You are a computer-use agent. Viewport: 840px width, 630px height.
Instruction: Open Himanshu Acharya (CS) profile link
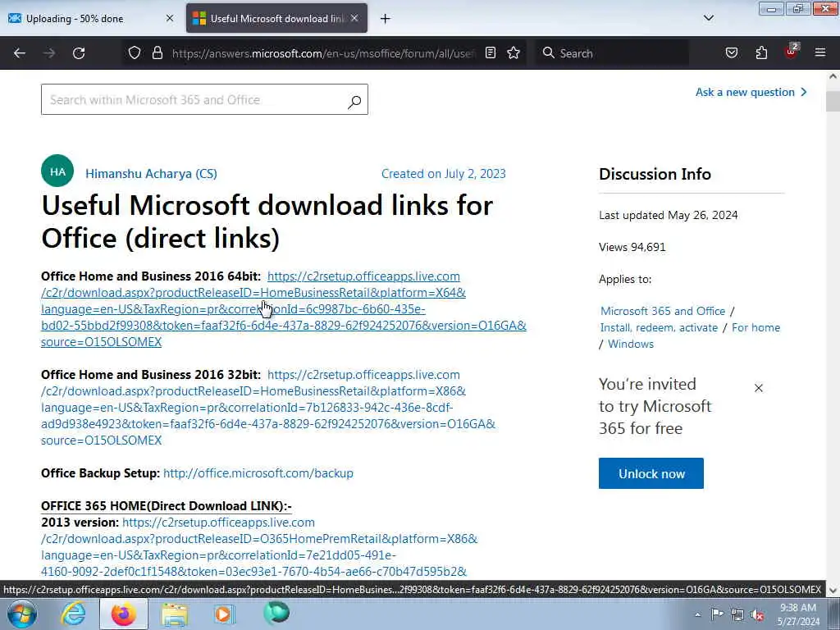coord(151,174)
